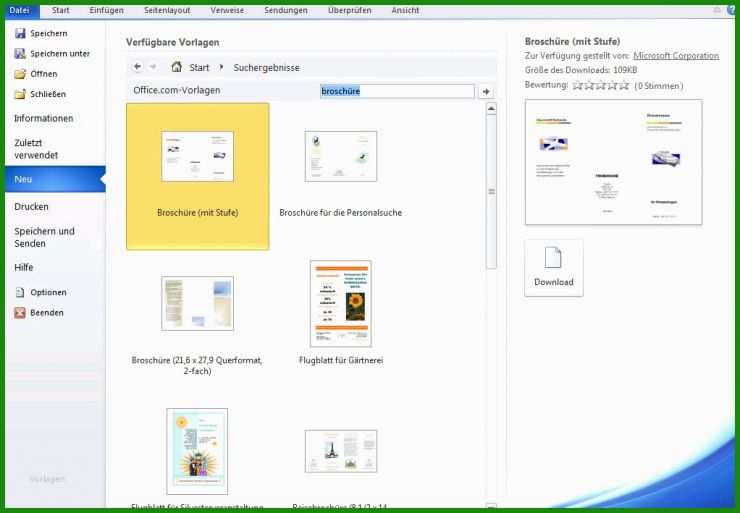Click the template list scroll-up arrow
Screen dimensions: 740x513
tap(491, 109)
